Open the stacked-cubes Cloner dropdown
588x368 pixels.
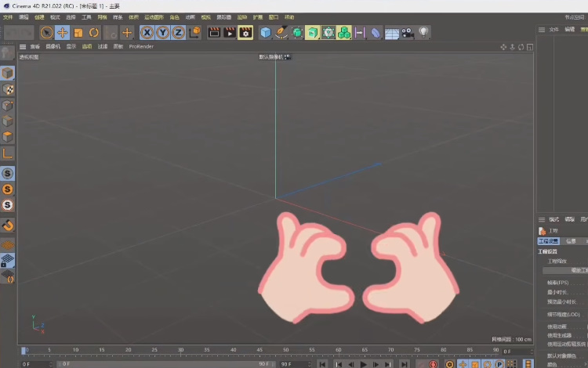point(344,33)
